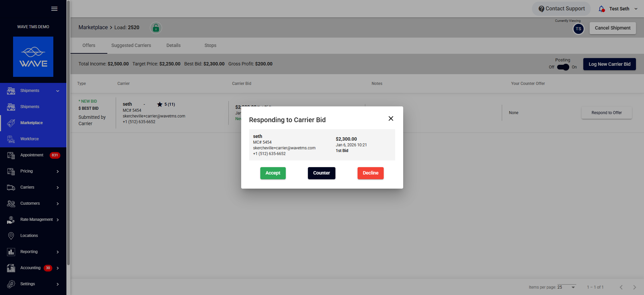The image size is (644, 295).
Task: Click the TS viewer avatar
Action: tap(578, 29)
